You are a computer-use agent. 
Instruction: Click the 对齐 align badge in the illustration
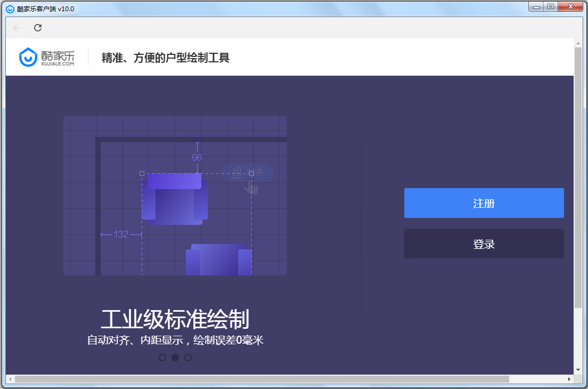pyautogui.click(x=248, y=173)
